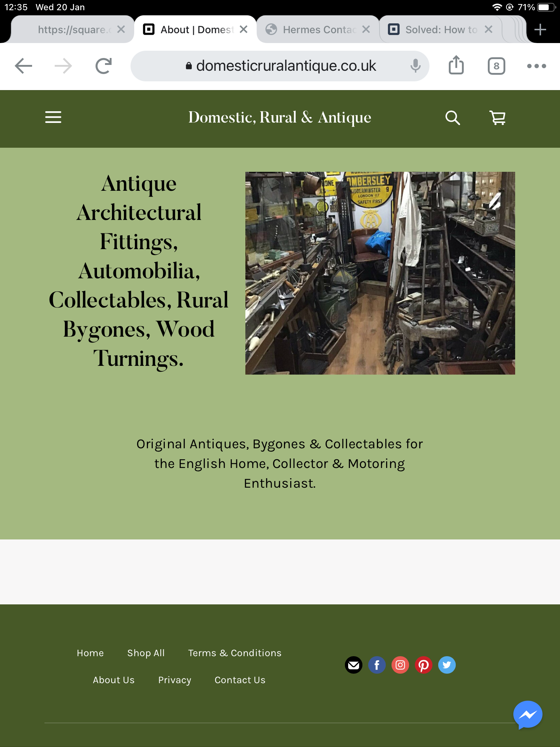This screenshot has height=747, width=560.
Task: Open the Twitter profile icon
Action: click(447, 665)
